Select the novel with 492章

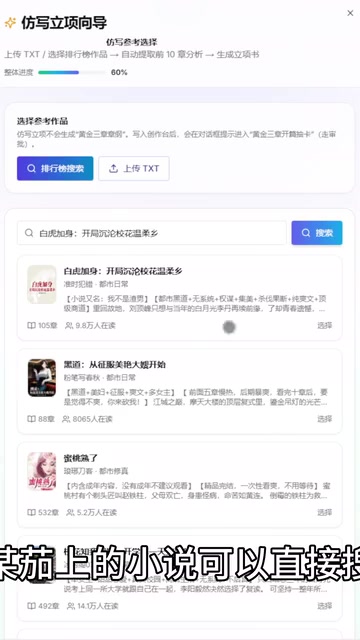pyautogui.click(x=324, y=606)
